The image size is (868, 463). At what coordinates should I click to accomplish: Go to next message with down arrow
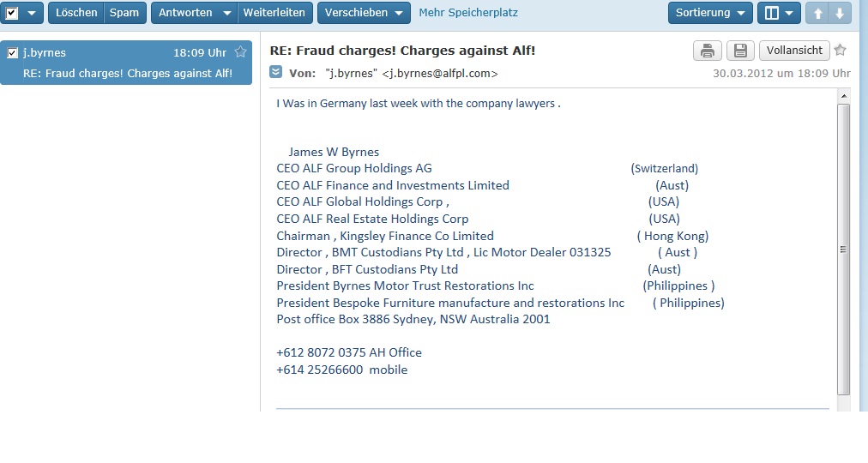click(839, 13)
